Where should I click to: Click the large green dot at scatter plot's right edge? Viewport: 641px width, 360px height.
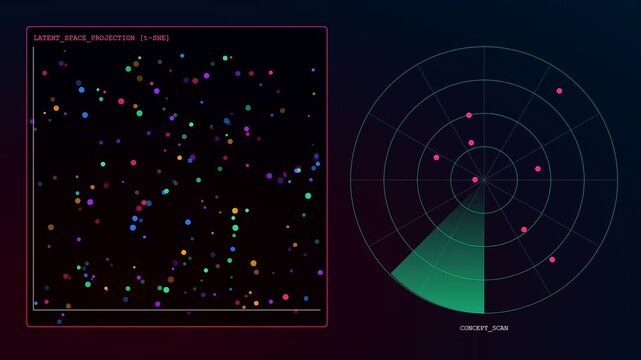click(308, 196)
